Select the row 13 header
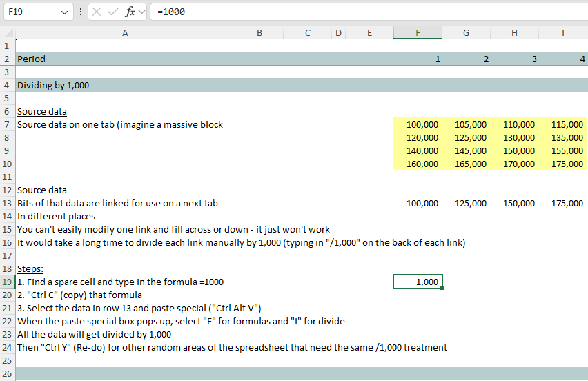This screenshot has height=381, width=588. pos(7,204)
